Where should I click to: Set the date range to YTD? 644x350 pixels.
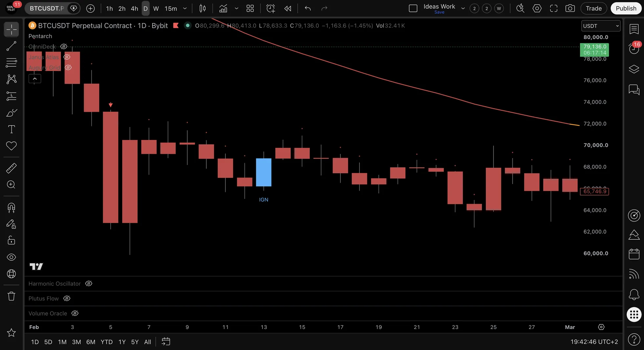pyautogui.click(x=106, y=342)
